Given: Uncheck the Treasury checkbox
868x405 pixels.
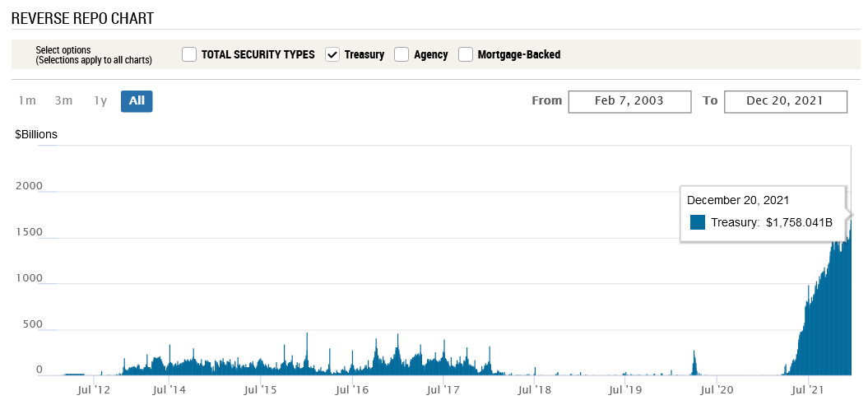Looking at the screenshot, I should tap(332, 54).
